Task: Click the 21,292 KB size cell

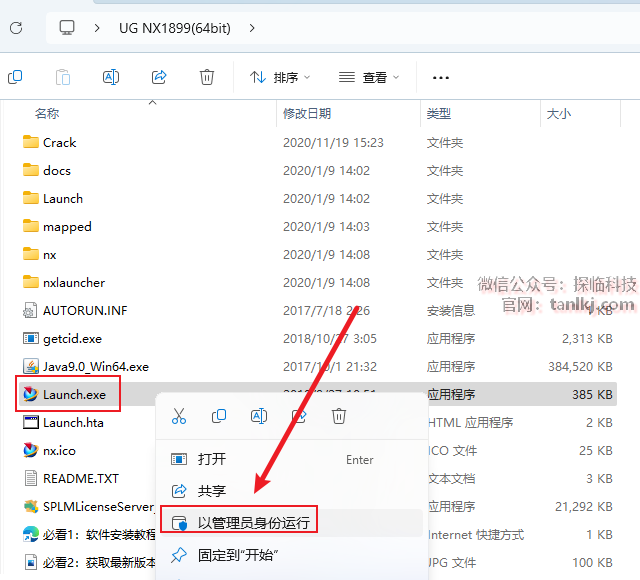Action: point(584,507)
